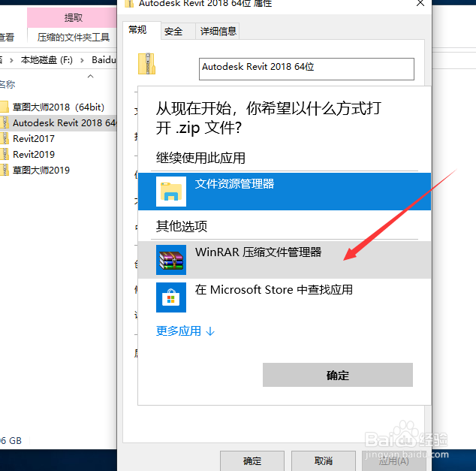
Task: Select 在 Microsoft Store 中查找应用
Action: (285, 297)
